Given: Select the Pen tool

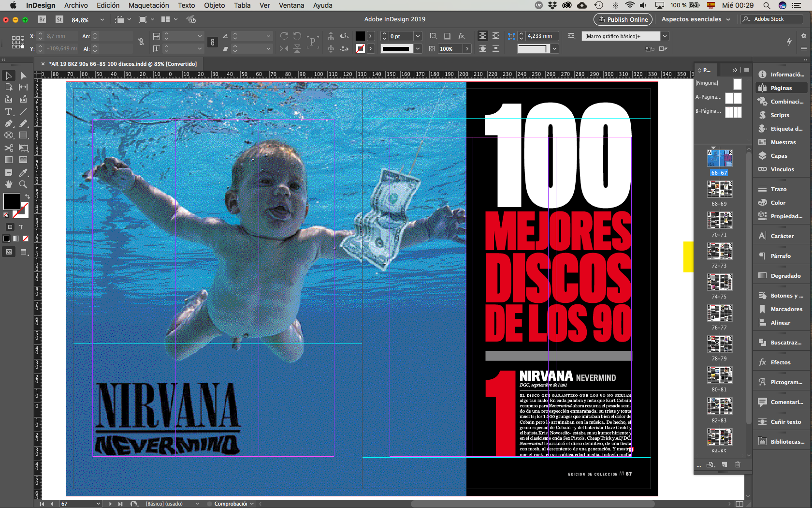Looking at the screenshot, I should click(x=9, y=123).
